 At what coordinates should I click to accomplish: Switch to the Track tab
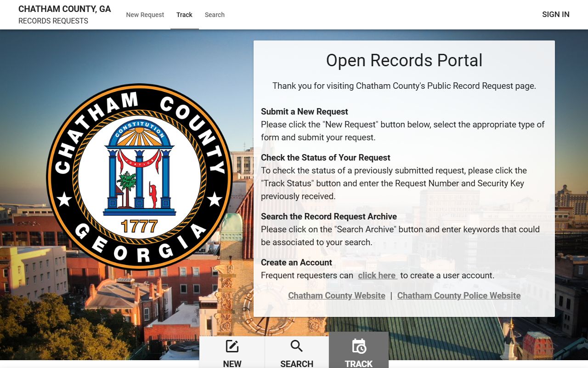(x=184, y=15)
